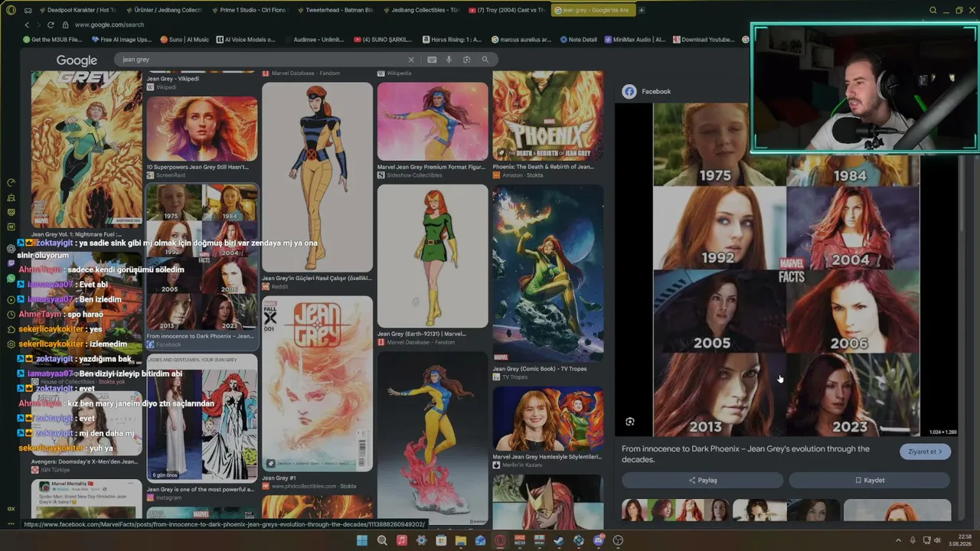This screenshot has width=980, height=551.
Task: Open the Suno | AI Music bookmark
Action: 185,40
